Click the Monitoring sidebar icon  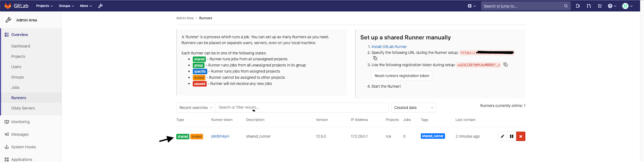click(x=6, y=122)
